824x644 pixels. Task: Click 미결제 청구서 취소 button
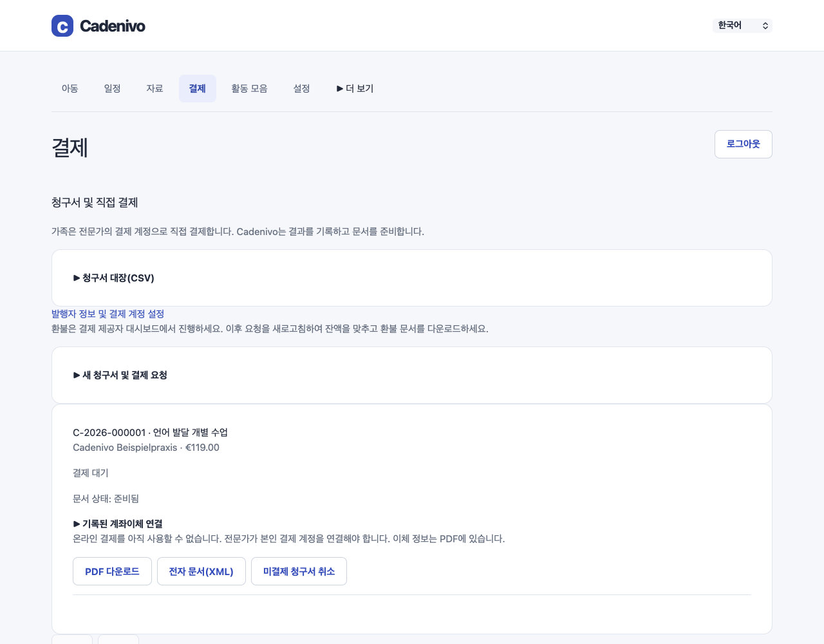pos(299,571)
